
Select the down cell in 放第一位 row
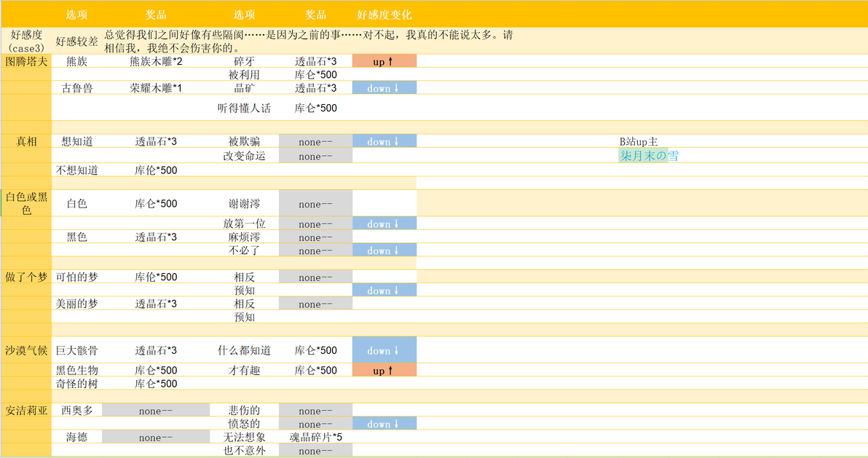384,224
